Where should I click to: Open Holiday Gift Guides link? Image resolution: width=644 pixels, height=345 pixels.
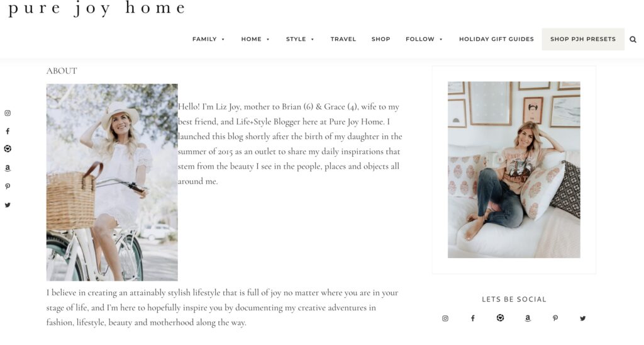pyautogui.click(x=497, y=39)
